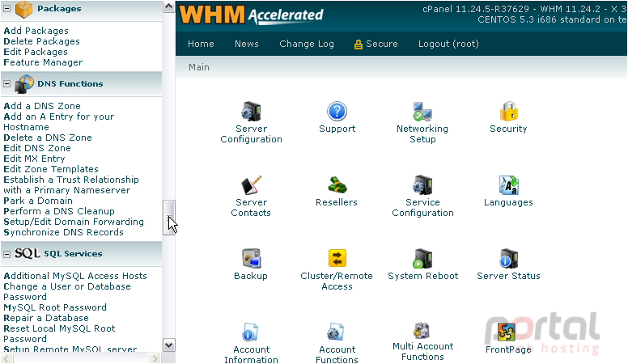Open the Server Status icon
The image size is (628, 364).
coord(509,258)
